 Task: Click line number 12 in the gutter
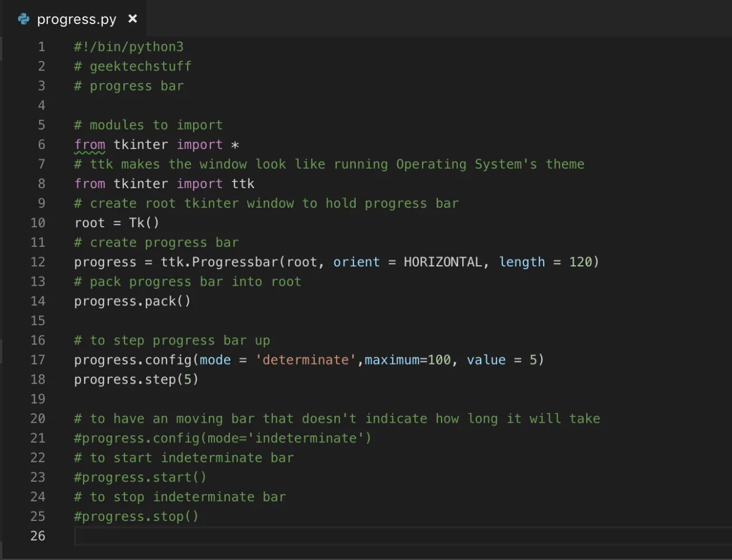(38, 262)
